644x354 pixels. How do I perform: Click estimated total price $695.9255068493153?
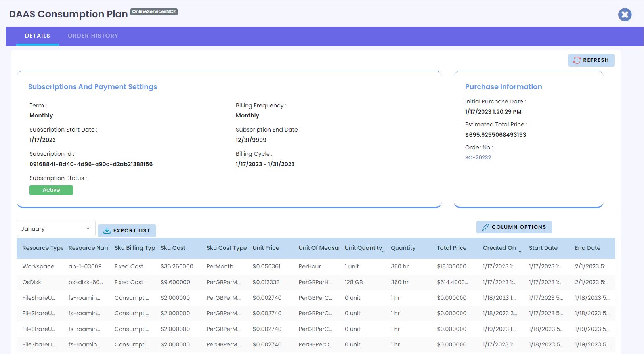pyautogui.click(x=495, y=135)
